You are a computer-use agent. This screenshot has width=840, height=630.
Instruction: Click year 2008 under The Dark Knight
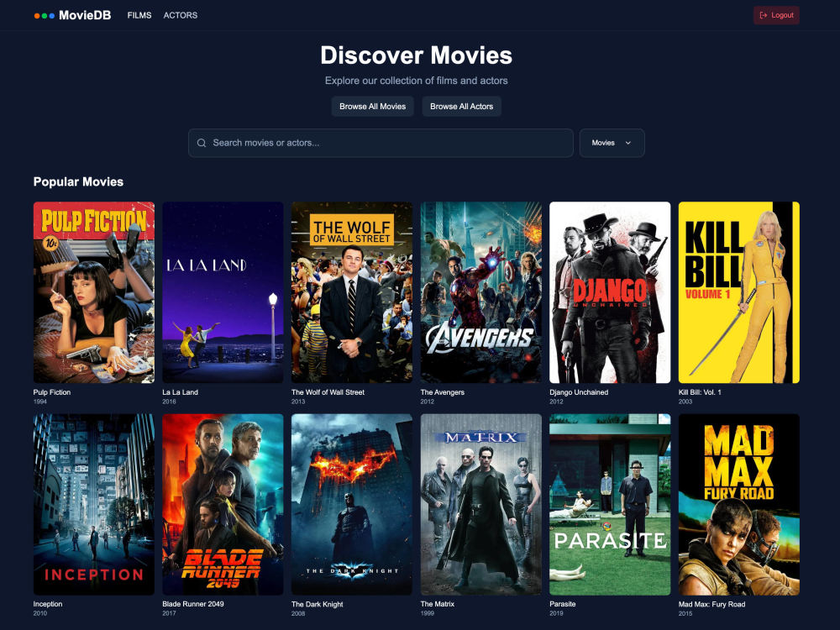(298, 613)
